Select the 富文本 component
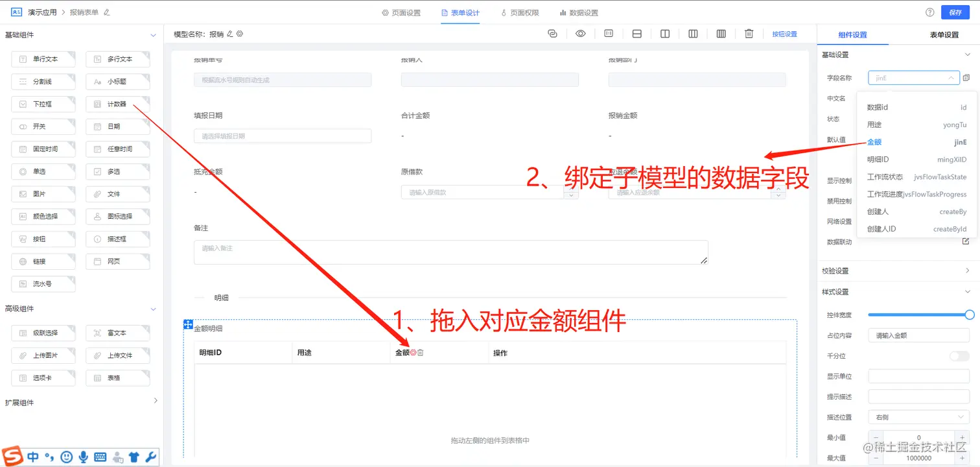Viewport: 980px width, 467px height. point(117,333)
